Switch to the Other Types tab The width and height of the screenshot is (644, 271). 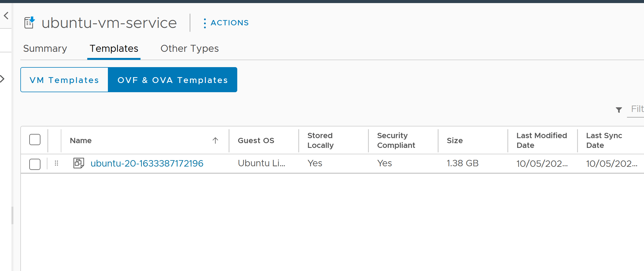point(190,49)
